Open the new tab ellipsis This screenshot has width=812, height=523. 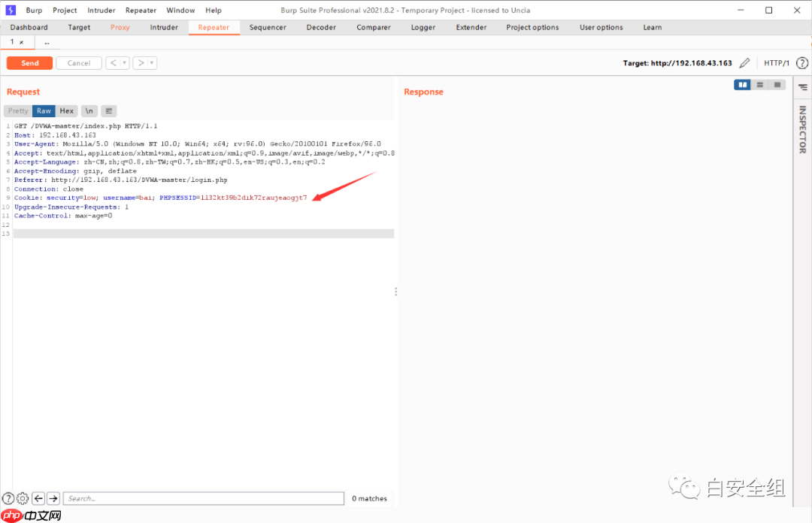47,43
